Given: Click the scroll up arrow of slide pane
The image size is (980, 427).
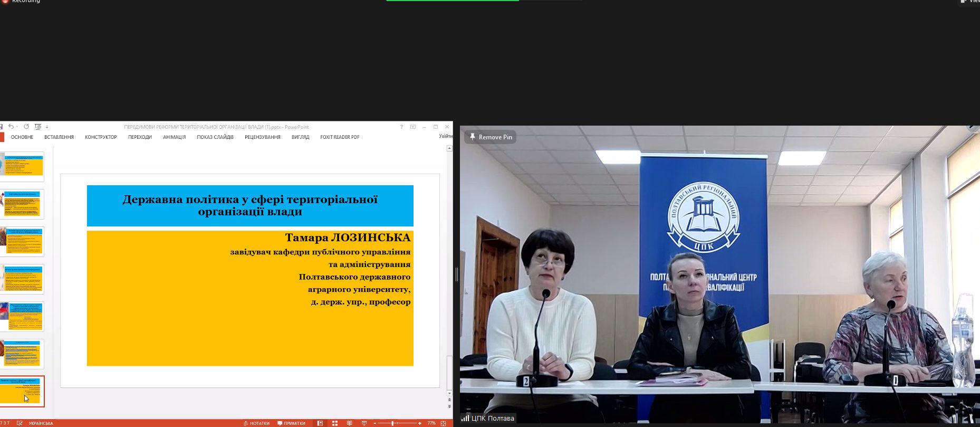Looking at the screenshot, I should (x=449, y=149).
